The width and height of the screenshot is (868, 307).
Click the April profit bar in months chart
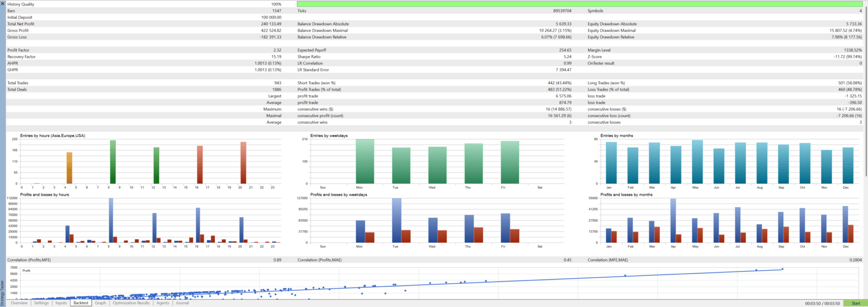[673, 221]
